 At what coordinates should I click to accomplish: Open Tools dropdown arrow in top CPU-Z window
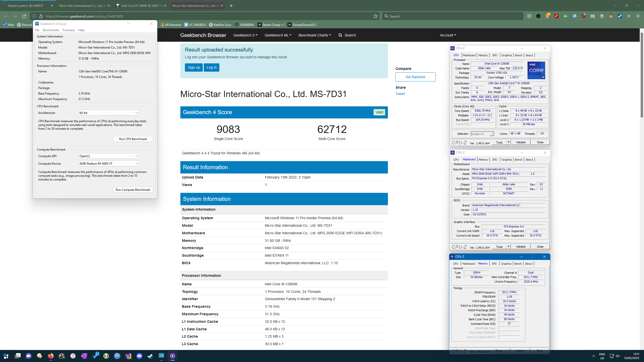508,142
